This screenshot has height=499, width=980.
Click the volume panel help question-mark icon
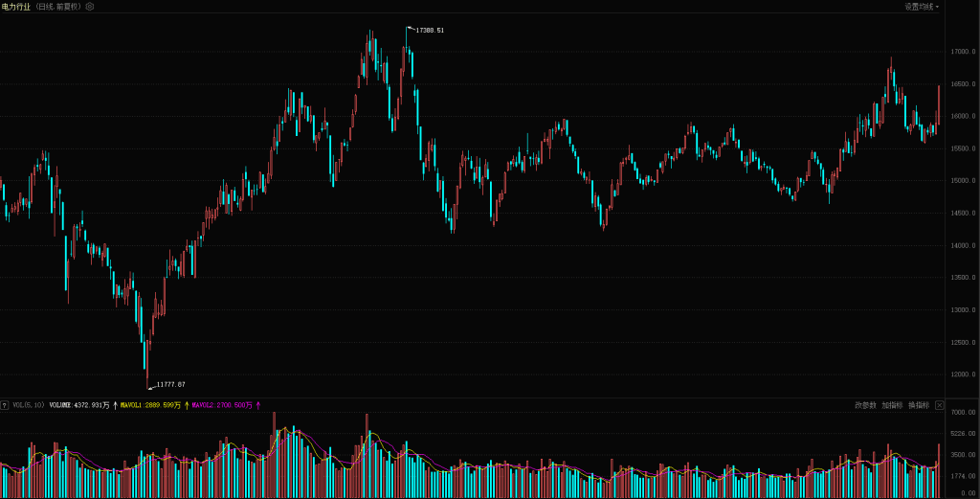click(5, 405)
